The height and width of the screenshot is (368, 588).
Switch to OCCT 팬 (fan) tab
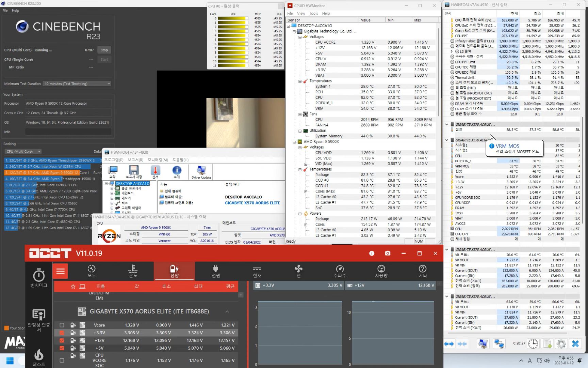click(298, 271)
